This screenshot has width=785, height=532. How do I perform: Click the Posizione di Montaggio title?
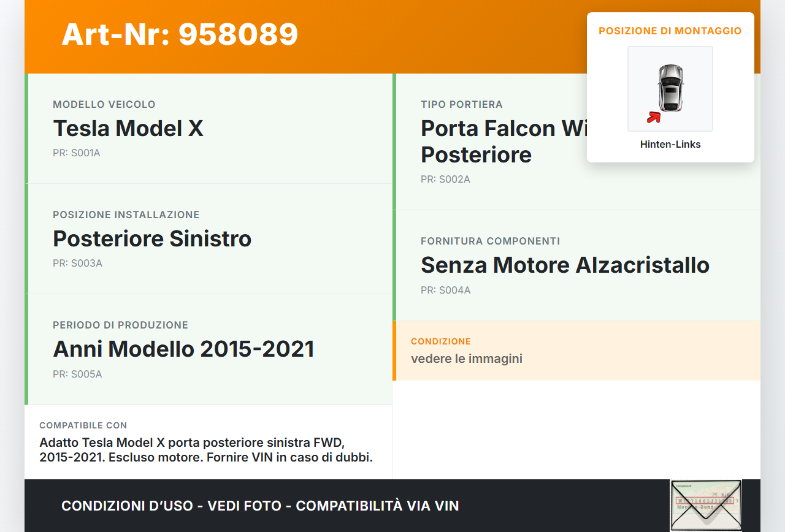[670, 31]
